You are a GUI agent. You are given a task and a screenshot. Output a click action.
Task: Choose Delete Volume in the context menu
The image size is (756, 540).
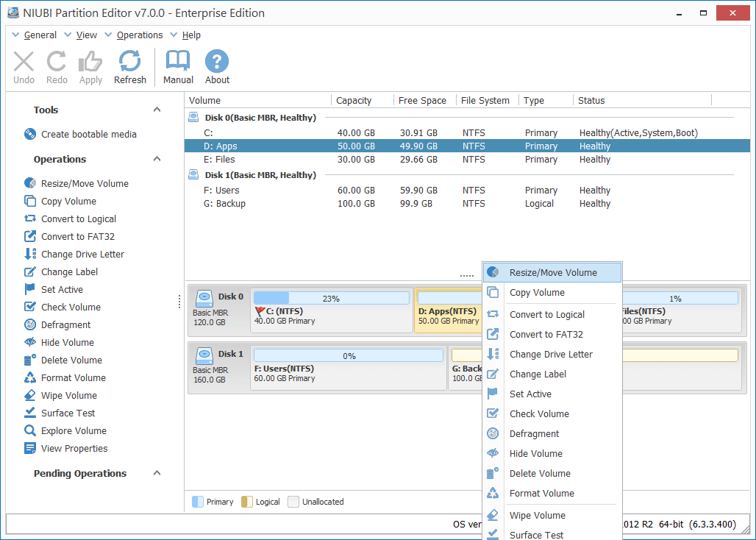[x=552, y=473]
